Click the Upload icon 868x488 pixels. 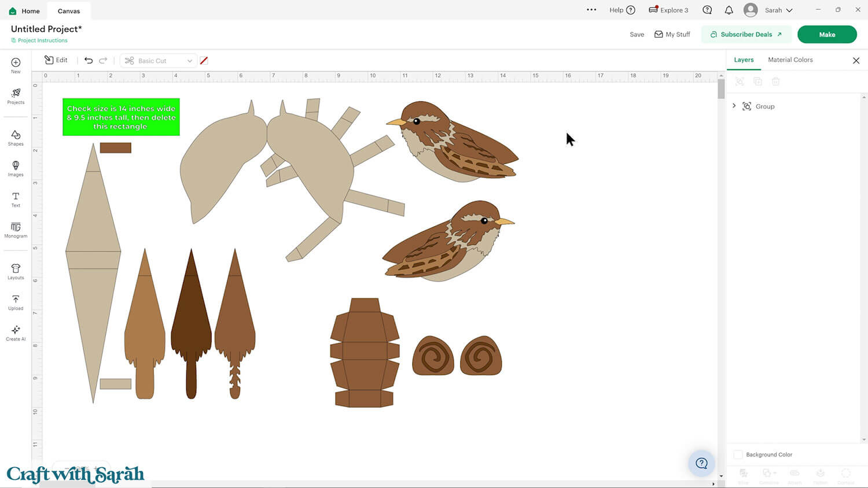pos(16,302)
